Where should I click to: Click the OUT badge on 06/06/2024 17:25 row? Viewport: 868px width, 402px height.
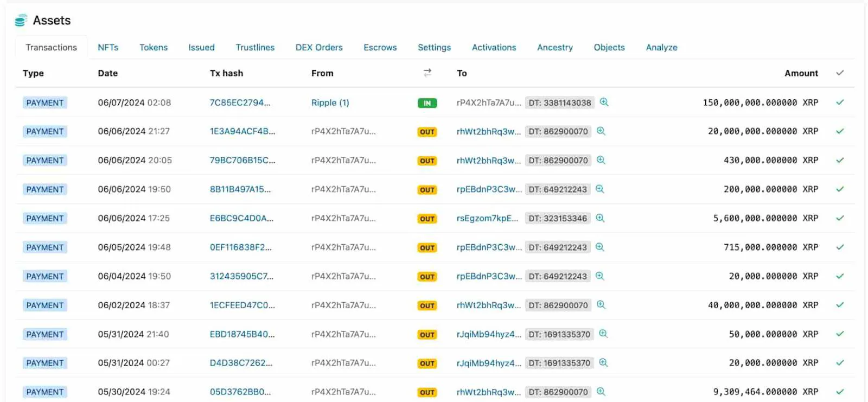coord(427,219)
